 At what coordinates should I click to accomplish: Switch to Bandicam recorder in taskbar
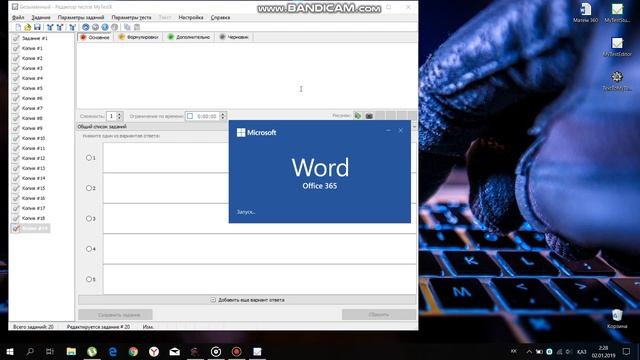pos(236,351)
